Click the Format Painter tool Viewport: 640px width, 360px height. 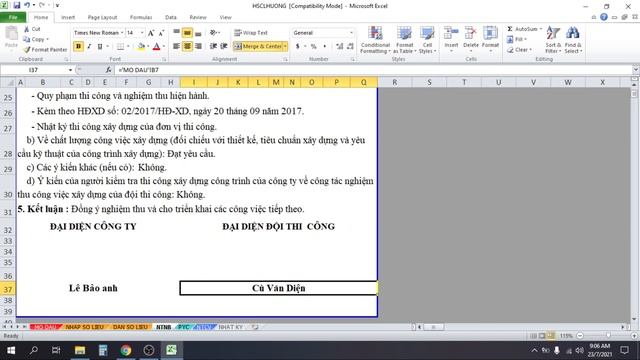[x=45, y=49]
